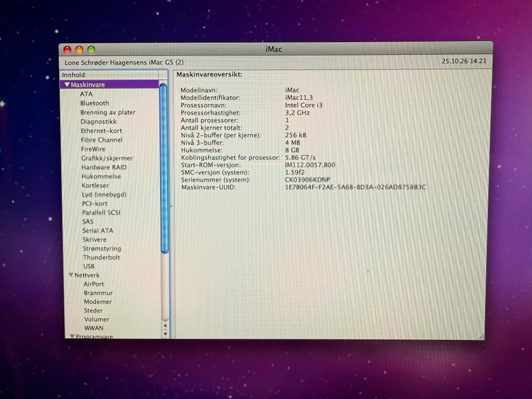Click the sidebar scroll down arrow
The height and width of the screenshot is (399, 532).
(165, 334)
